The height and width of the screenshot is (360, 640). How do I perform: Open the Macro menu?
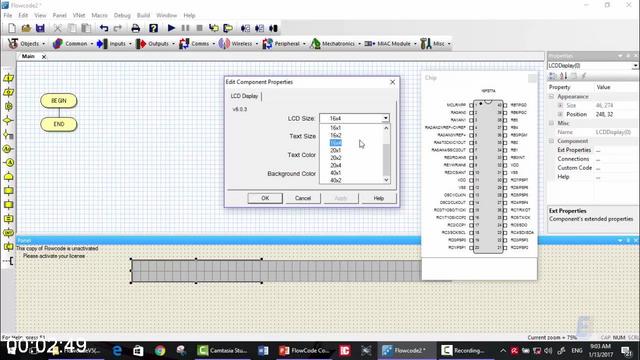point(99,15)
